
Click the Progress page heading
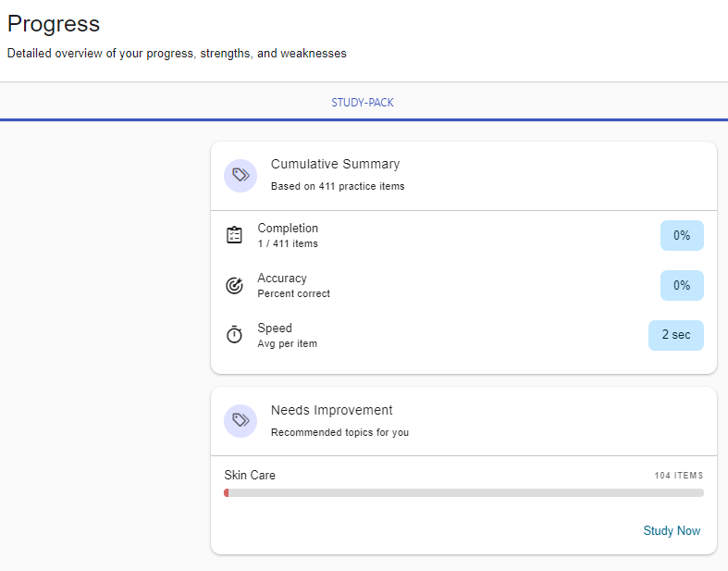tap(54, 24)
